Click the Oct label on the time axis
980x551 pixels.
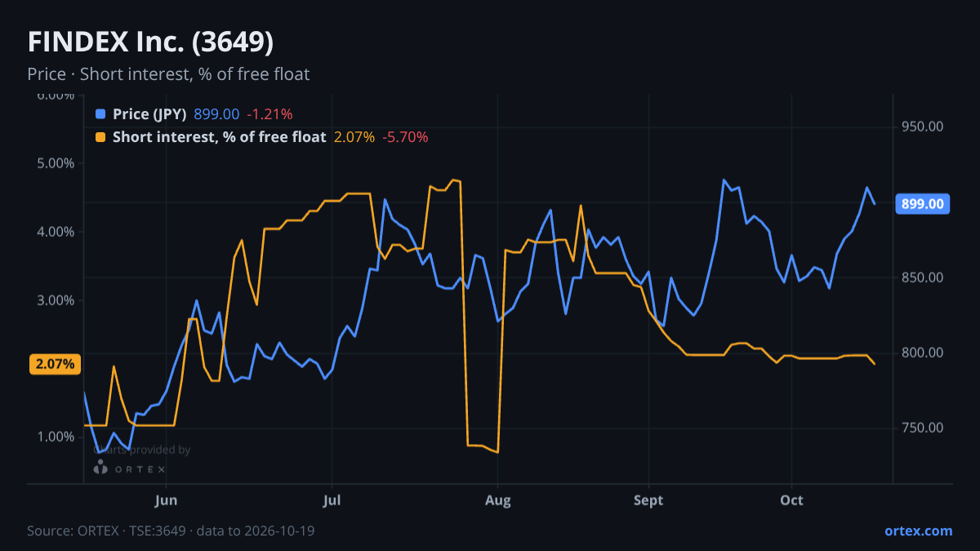coord(791,500)
